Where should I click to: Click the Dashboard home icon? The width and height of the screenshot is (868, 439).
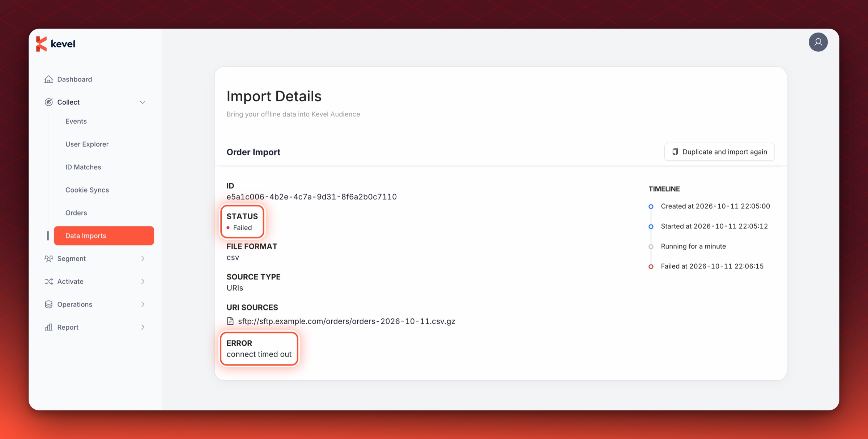coord(48,79)
